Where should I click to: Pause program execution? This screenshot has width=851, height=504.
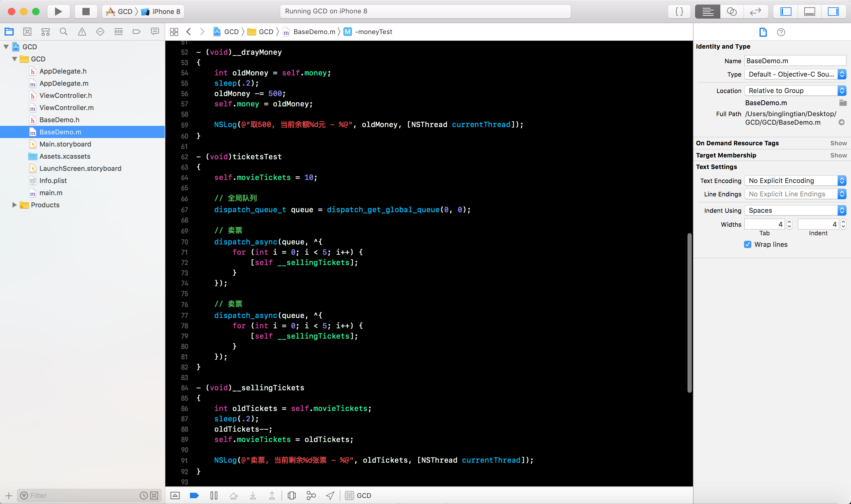[x=214, y=495]
